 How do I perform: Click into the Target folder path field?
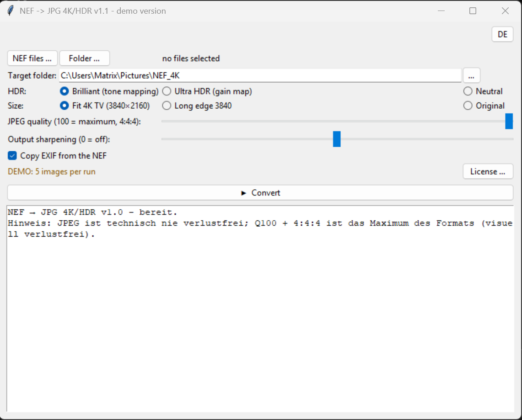coord(260,75)
